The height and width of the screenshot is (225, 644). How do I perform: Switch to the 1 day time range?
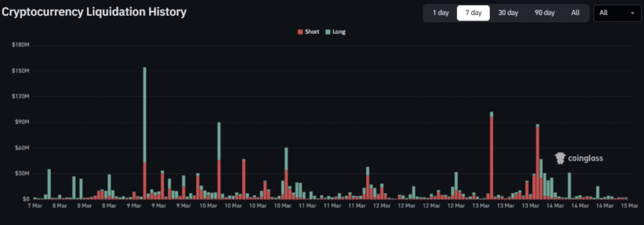coord(440,13)
